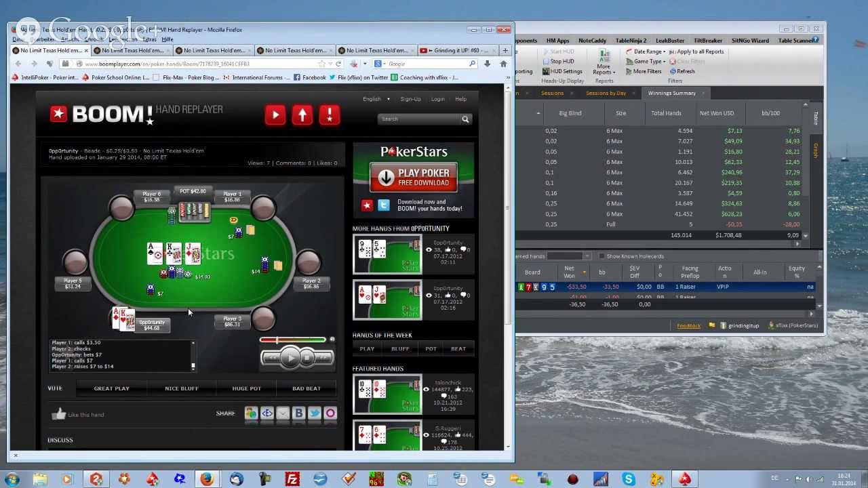Click the red exclamation icon
The image size is (868, 488).
pyautogui.click(x=329, y=115)
